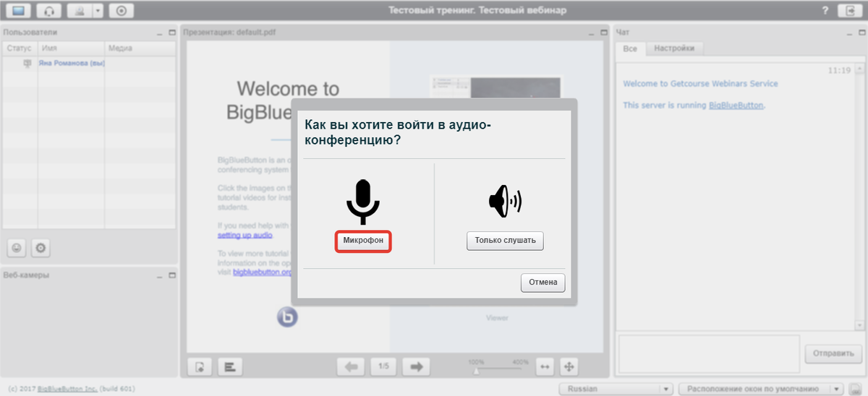
Task: Open the webcam dropdown arrow in toolbar
Action: point(97,11)
